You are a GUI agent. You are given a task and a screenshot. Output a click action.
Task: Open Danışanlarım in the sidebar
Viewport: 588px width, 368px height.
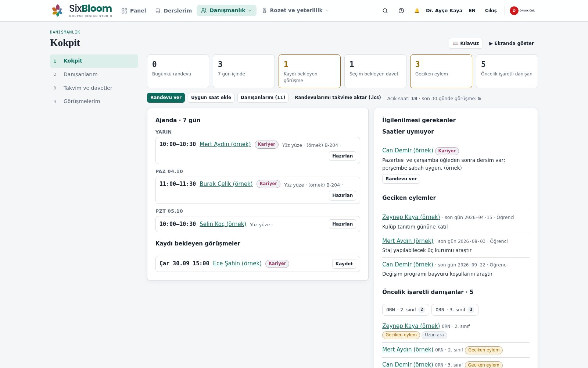[94, 74]
